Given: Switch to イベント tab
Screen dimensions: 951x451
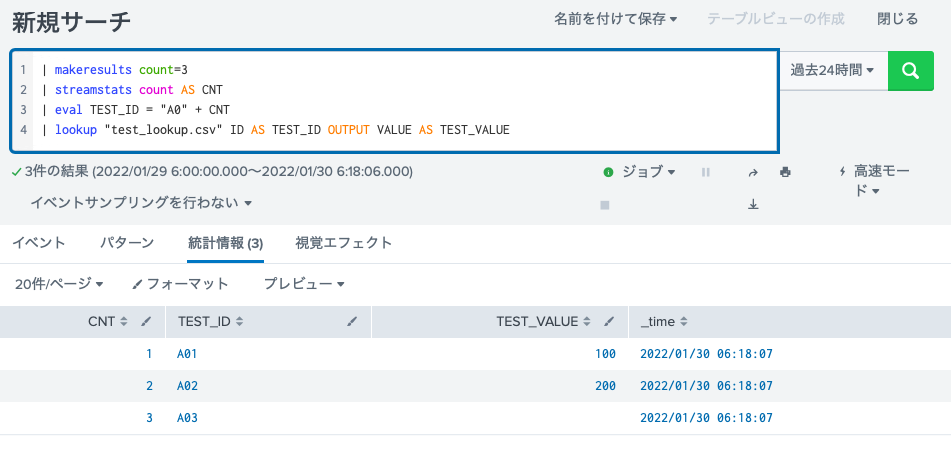Looking at the screenshot, I should coord(39,243).
